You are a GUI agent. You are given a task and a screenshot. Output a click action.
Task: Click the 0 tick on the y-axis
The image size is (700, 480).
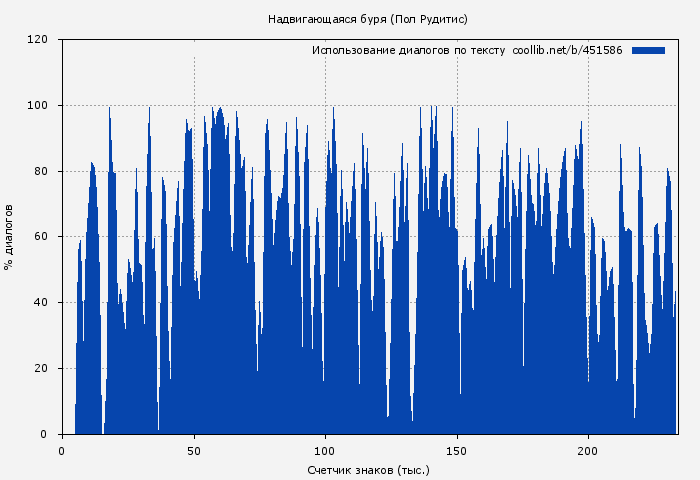tap(44, 435)
